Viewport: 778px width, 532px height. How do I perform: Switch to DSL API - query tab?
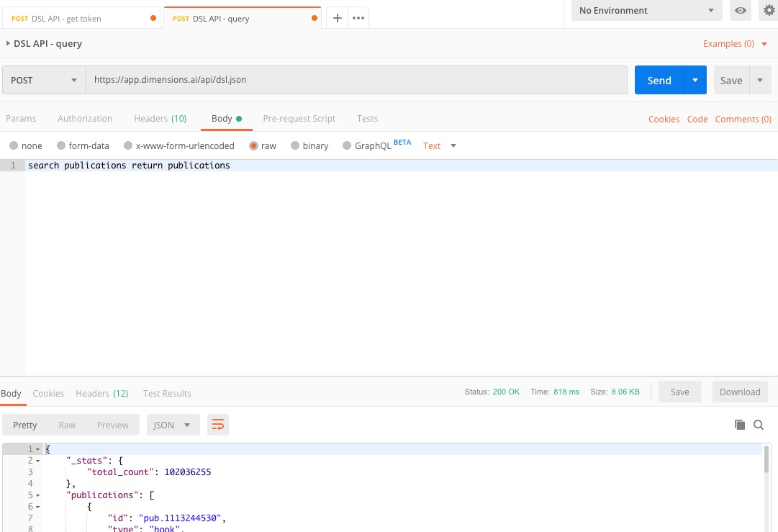tap(242, 19)
